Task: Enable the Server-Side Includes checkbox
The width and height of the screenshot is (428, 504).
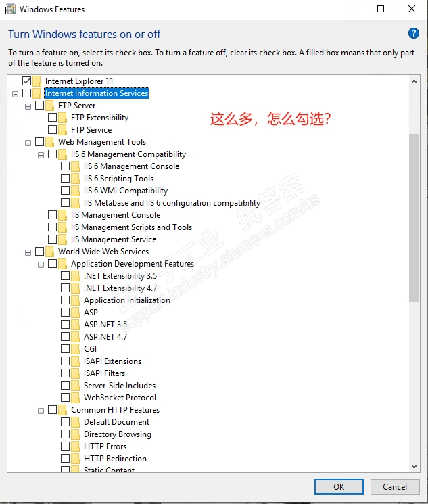Action: 65,386
